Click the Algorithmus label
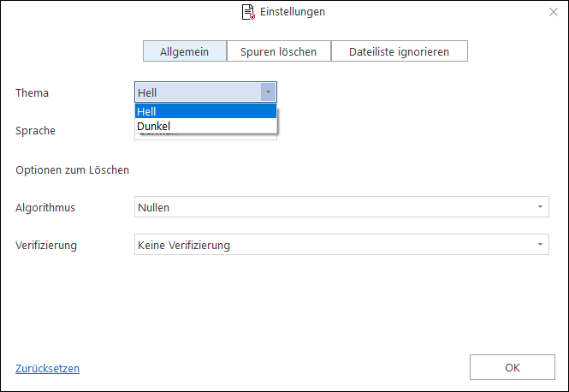The width and height of the screenshot is (569, 392). (x=45, y=208)
